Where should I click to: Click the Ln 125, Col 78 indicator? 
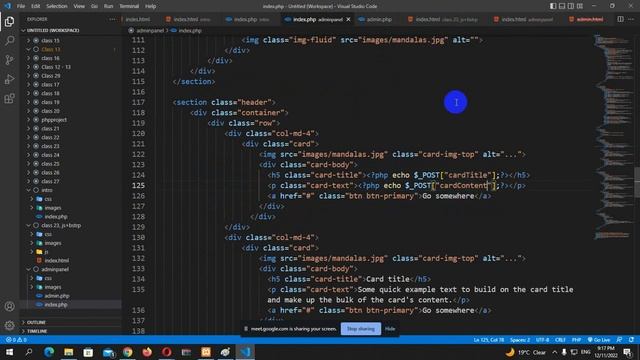point(489,340)
